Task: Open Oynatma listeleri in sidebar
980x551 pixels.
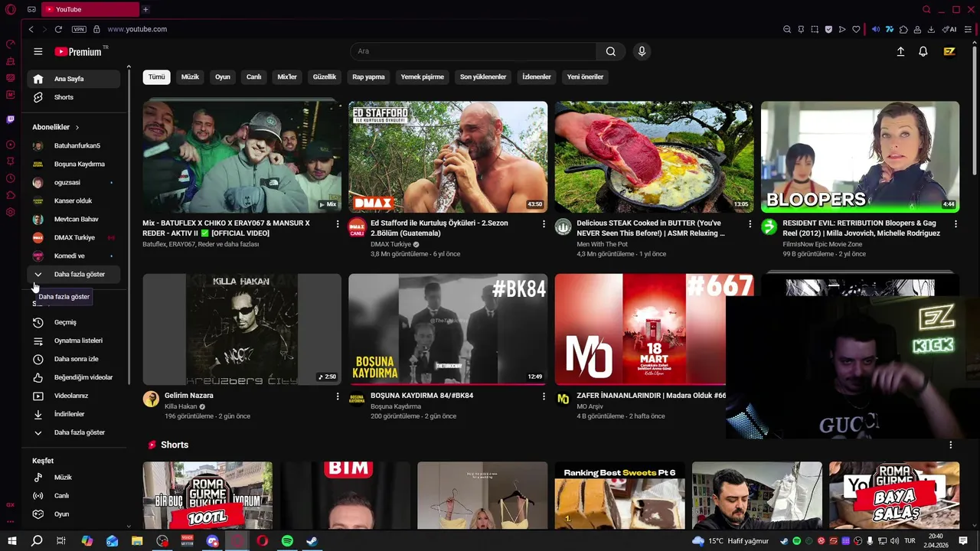Action: tap(73, 341)
